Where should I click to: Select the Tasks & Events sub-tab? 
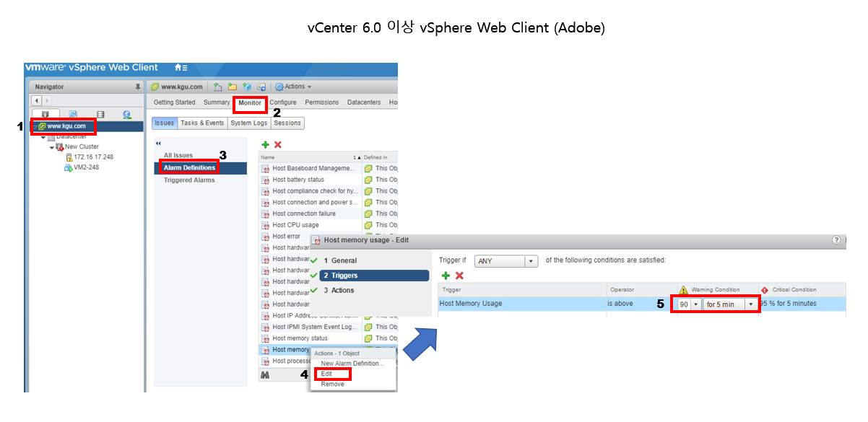point(202,123)
